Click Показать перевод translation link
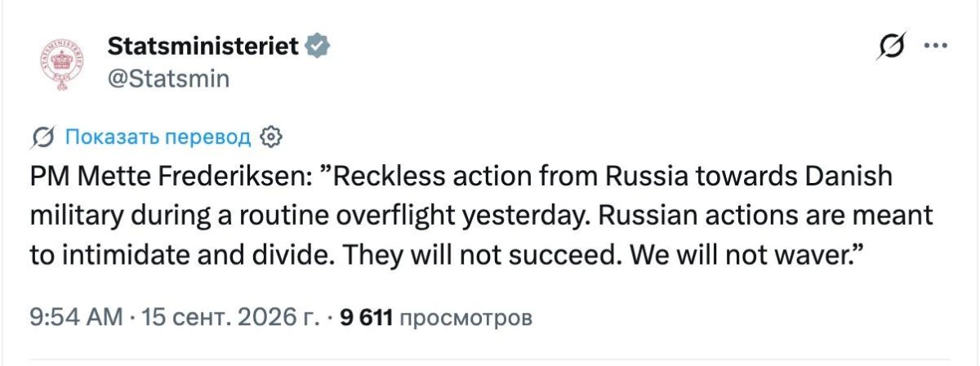This screenshot has width=980, height=366. (158, 137)
